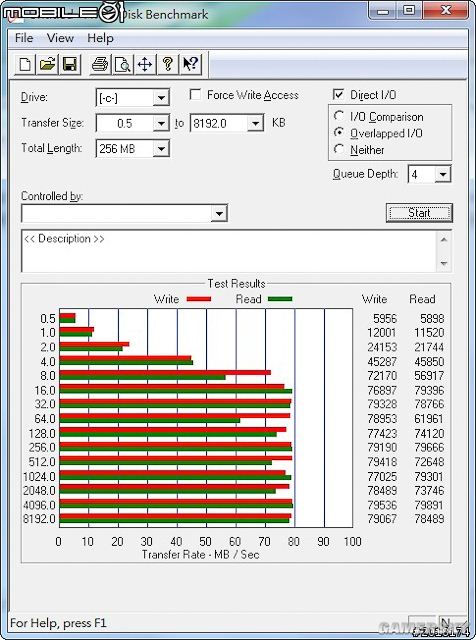The width and height of the screenshot is (476, 640).
Task: Open the View menu
Action: [x=60, y=38]
